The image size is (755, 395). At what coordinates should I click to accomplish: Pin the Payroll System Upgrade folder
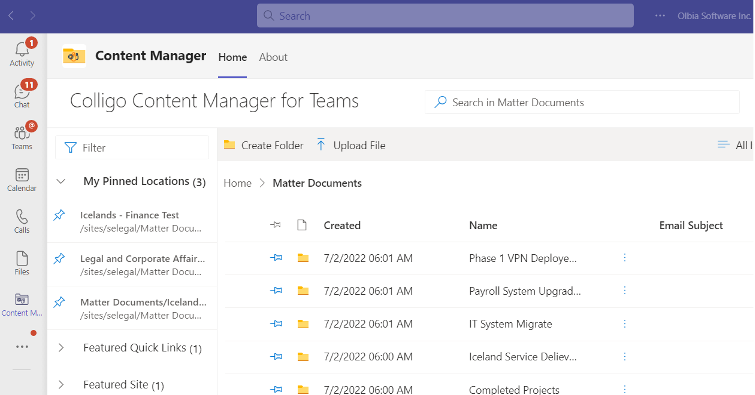(x=276, y=290)
